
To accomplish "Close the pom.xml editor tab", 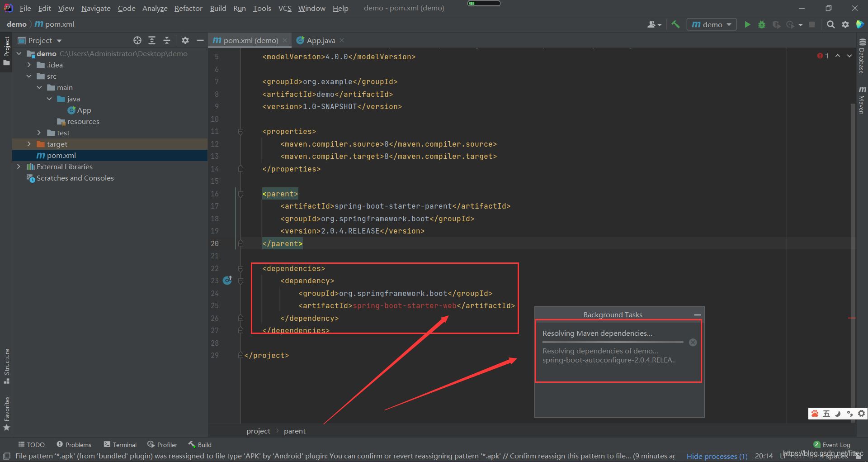I will [x=285, y=40].
